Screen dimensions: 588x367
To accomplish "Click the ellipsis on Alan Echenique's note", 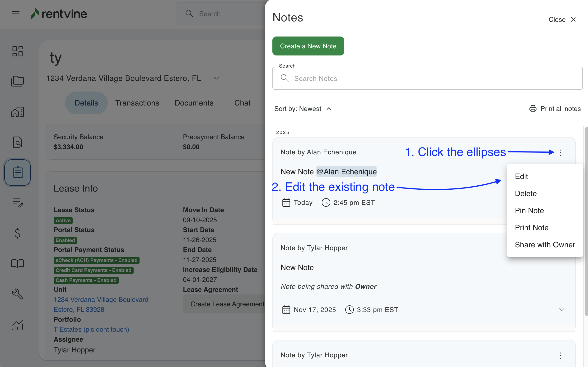I will point(560,152).
